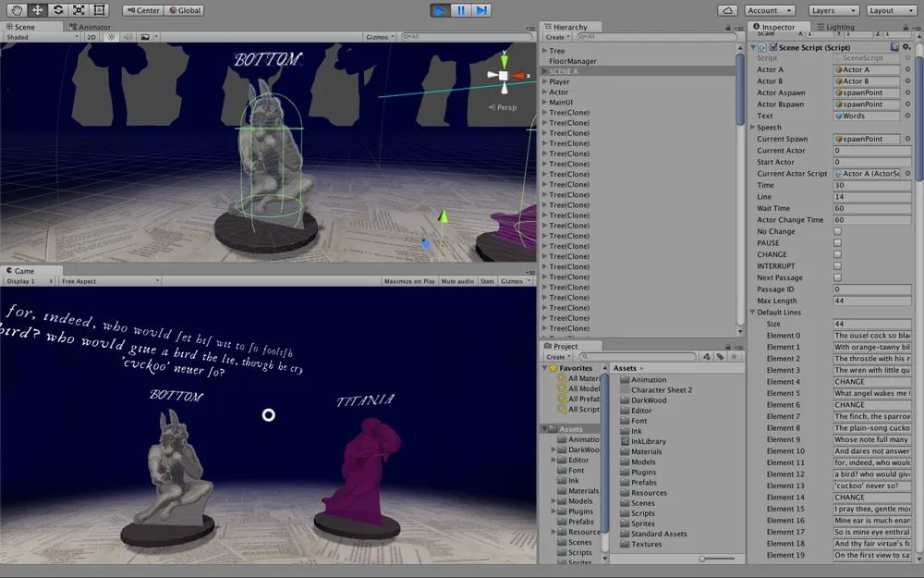The height and width of the screenshot is (578, 924).
Task: Toggle the Scene Script enabled checkbox
Action: (x=773, y=46)
